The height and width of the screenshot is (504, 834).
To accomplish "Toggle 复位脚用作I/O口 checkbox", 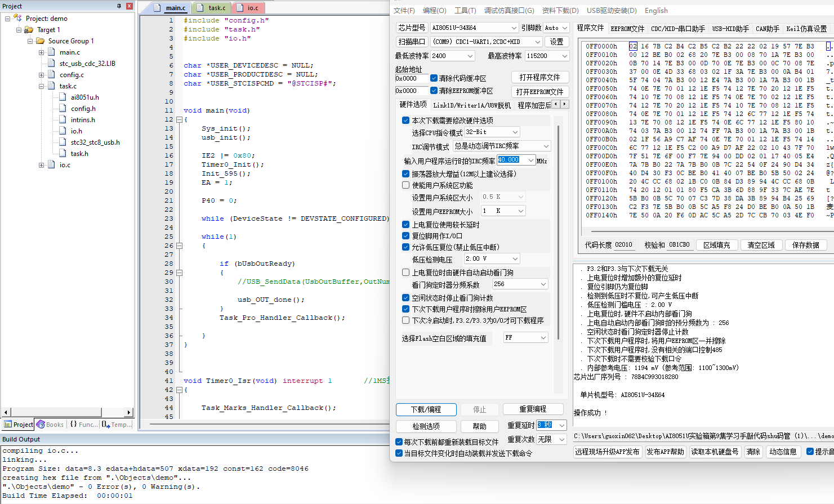I will pyautogui.click(x=406, y=236).
